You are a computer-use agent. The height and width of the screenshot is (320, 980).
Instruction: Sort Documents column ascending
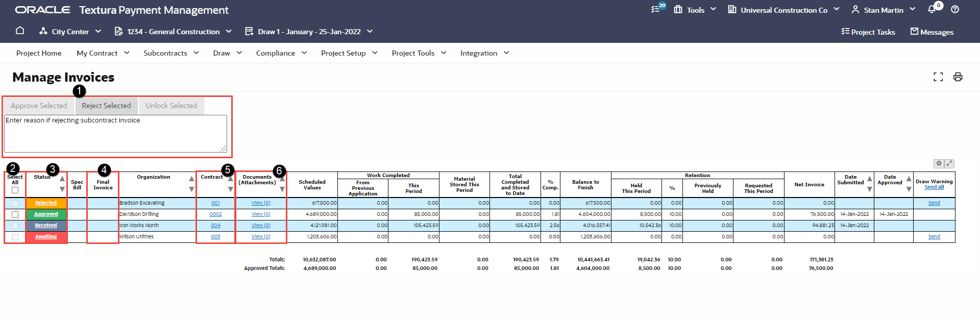click(x=282, y=179)
